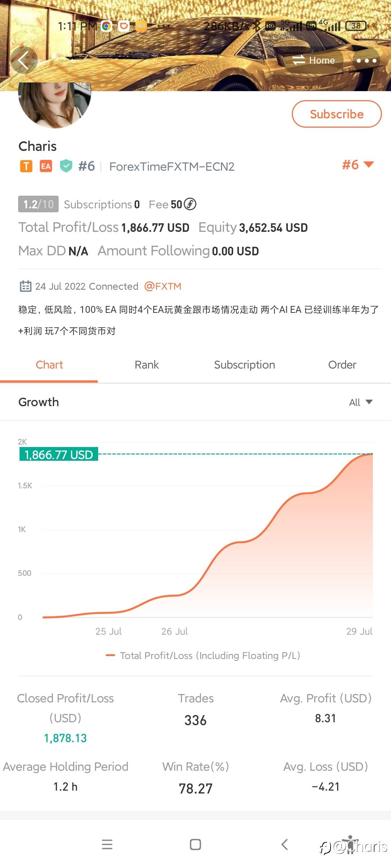Expand the orange #6 account dropdown
Image resolution: width=391 pixels, height=868 pixels.
357,165
